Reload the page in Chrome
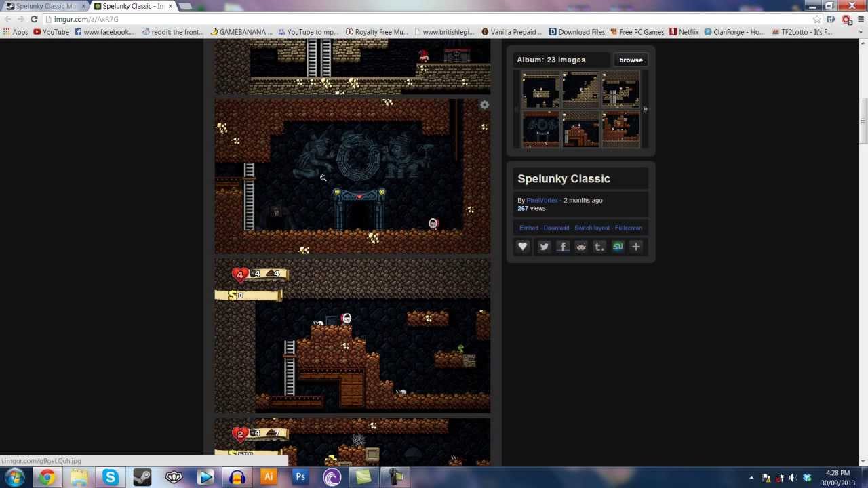The height and width of the screenshot is (488, 868). (x=34, y=19)
